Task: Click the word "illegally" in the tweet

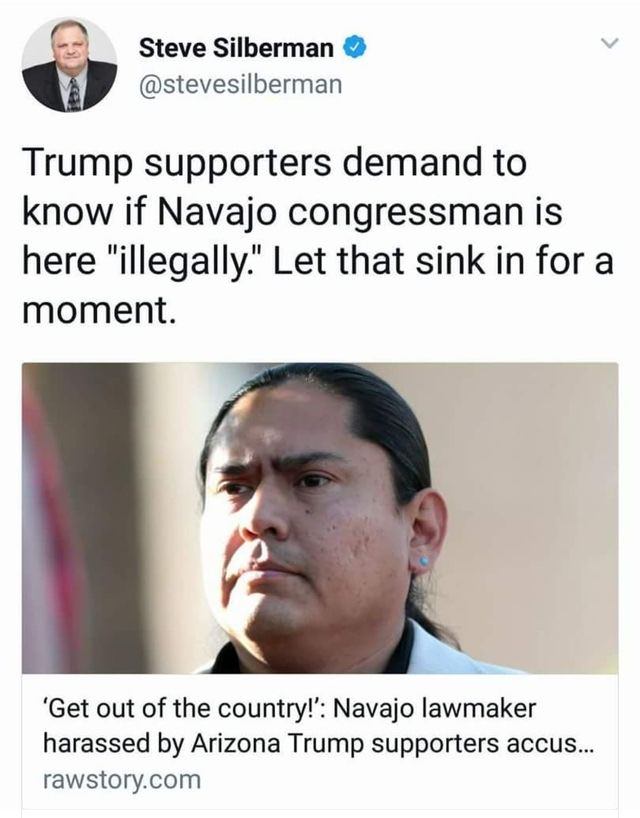Action: click(178, 262)
